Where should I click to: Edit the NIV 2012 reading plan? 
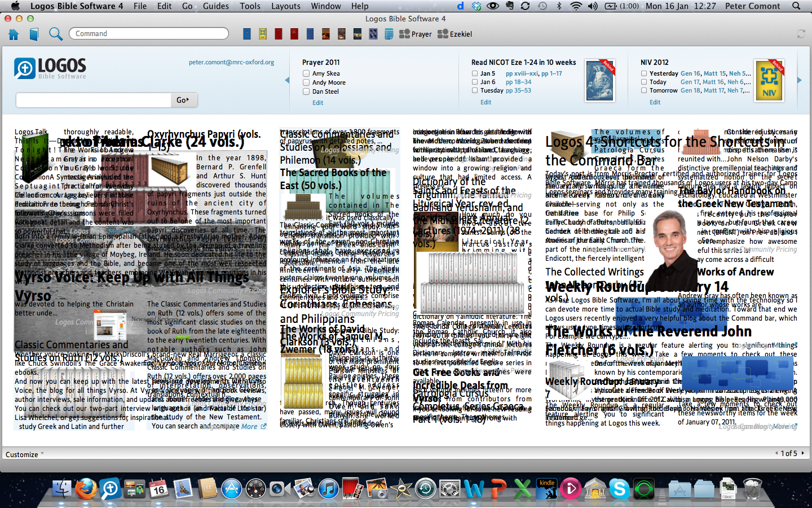pyautogui.click(x=655, y=102)
